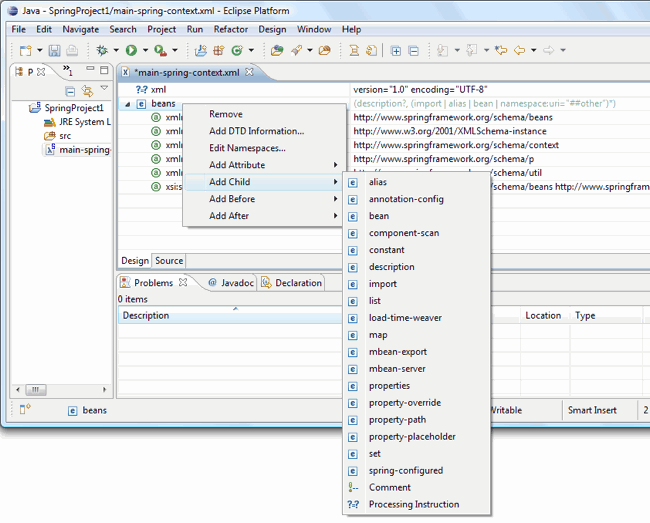Click the back navigation arrow icon

pyautogui.click(x=519, y=50)
